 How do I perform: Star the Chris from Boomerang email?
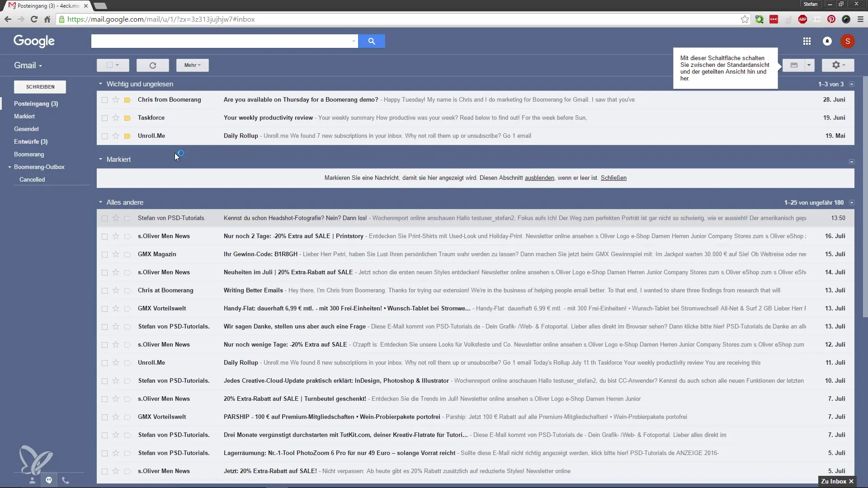(x=116, y=100)
